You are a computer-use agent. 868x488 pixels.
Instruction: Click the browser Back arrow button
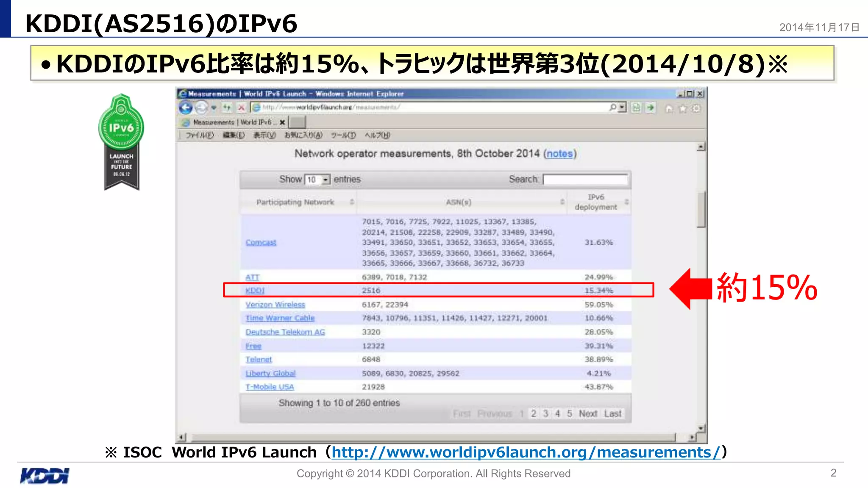186,108
